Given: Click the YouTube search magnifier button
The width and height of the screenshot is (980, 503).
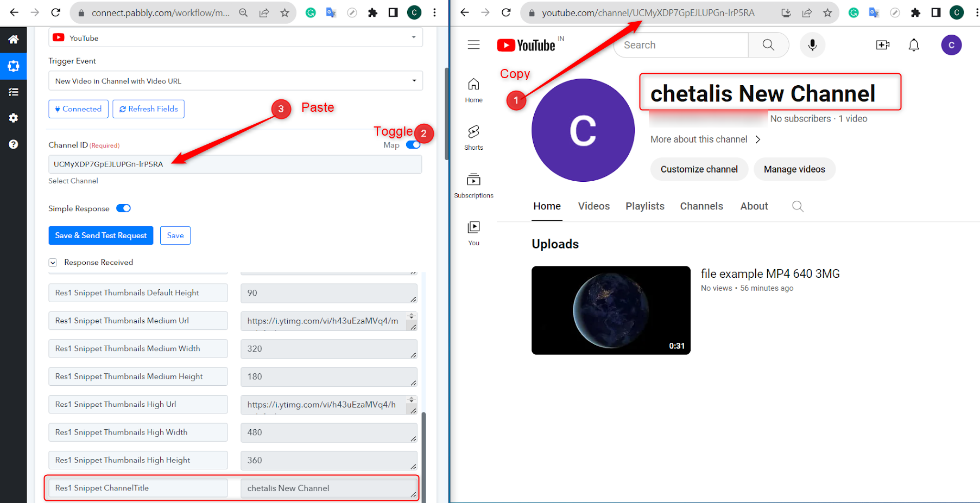Looking at the screenshot, I should click(768, 45).
